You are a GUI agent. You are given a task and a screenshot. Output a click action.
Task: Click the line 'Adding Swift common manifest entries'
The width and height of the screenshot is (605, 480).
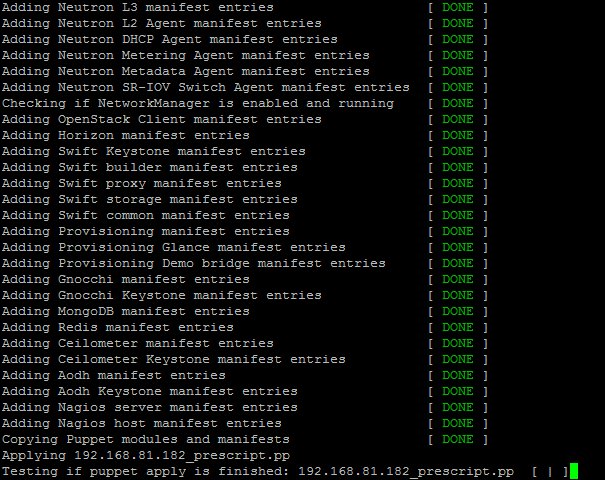click(x=146, y=216)
